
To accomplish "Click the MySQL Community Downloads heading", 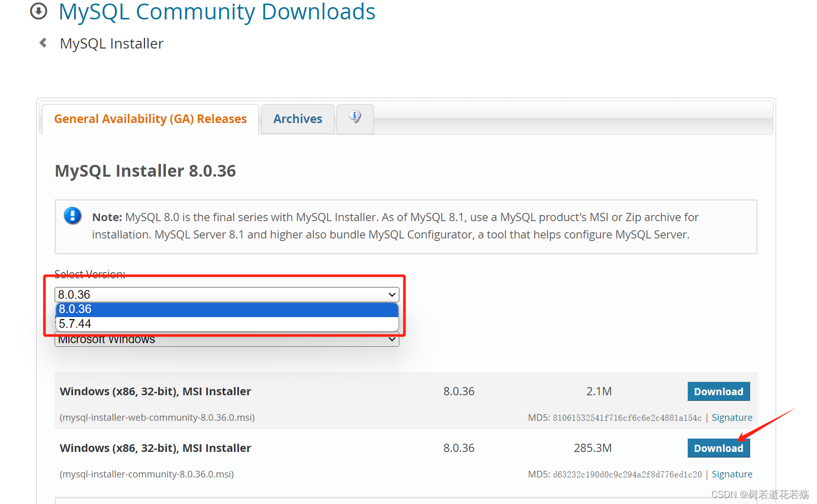I will tap(217, 12).
